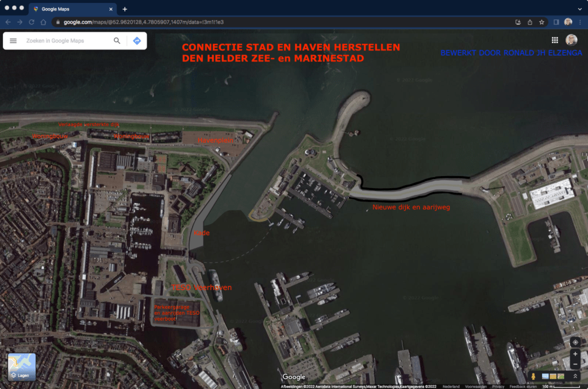Zoom out using the minus button

575,365
